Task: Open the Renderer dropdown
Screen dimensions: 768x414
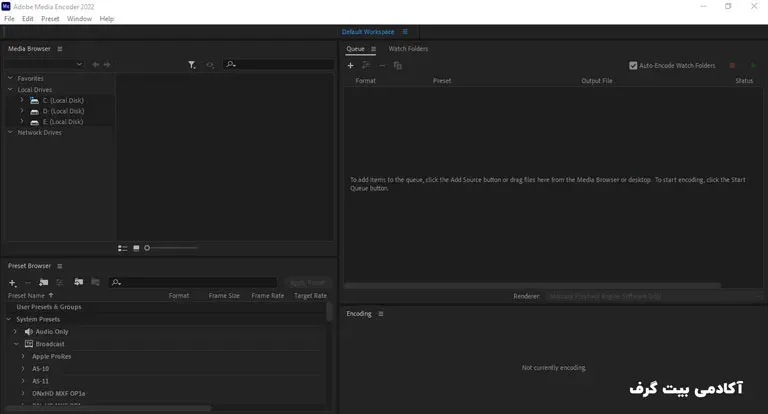Action: click(654, 296)
